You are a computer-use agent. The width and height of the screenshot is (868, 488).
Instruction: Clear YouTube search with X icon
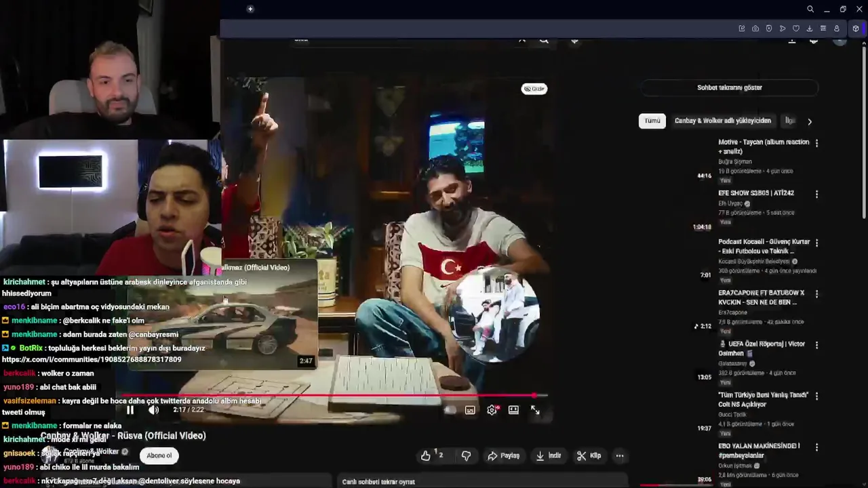coord(522,41)
